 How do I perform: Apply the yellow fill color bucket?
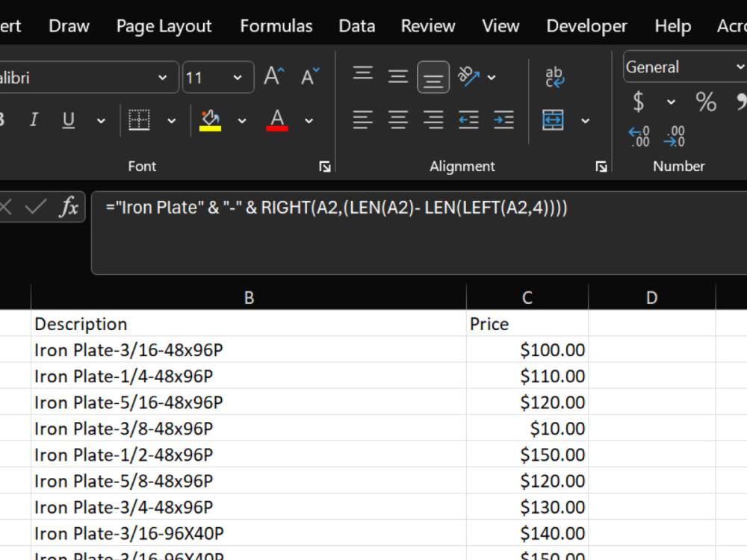point(210,120)
